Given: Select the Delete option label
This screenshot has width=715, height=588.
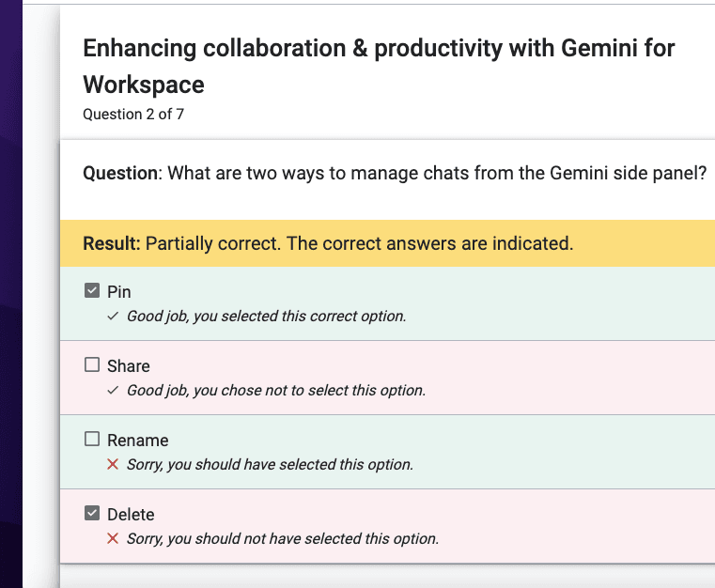Looking at the screenshot, I should pos(131,515).
